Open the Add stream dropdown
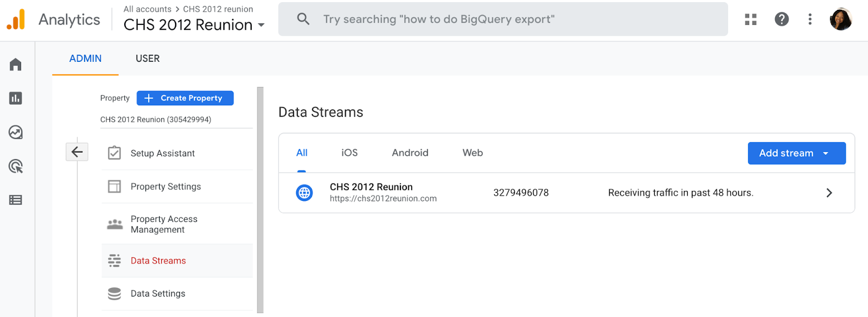Image resolution: width=868 pixels, height=317 pixels. [x=796, y=153]
